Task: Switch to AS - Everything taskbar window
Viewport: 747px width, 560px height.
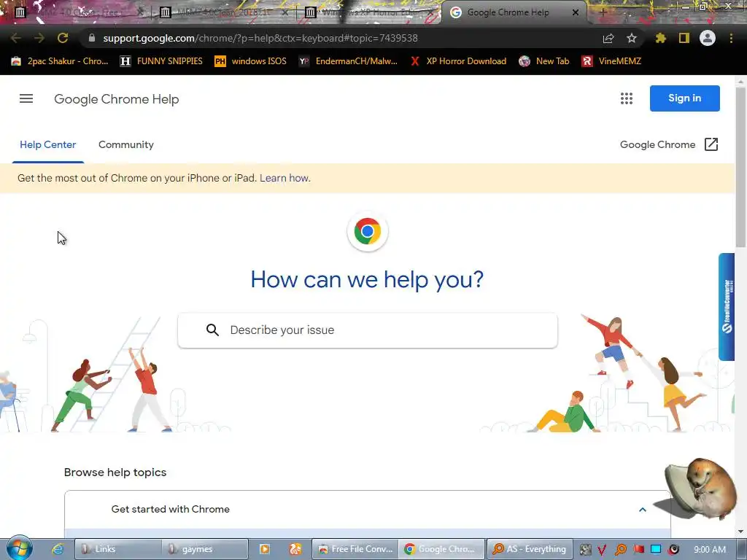Action: [x=530, y=549]
